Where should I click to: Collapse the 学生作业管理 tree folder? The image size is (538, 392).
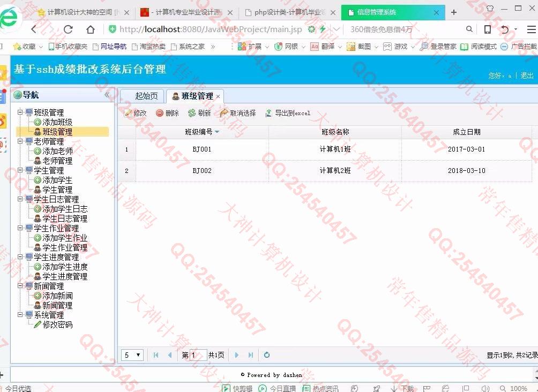20,228
